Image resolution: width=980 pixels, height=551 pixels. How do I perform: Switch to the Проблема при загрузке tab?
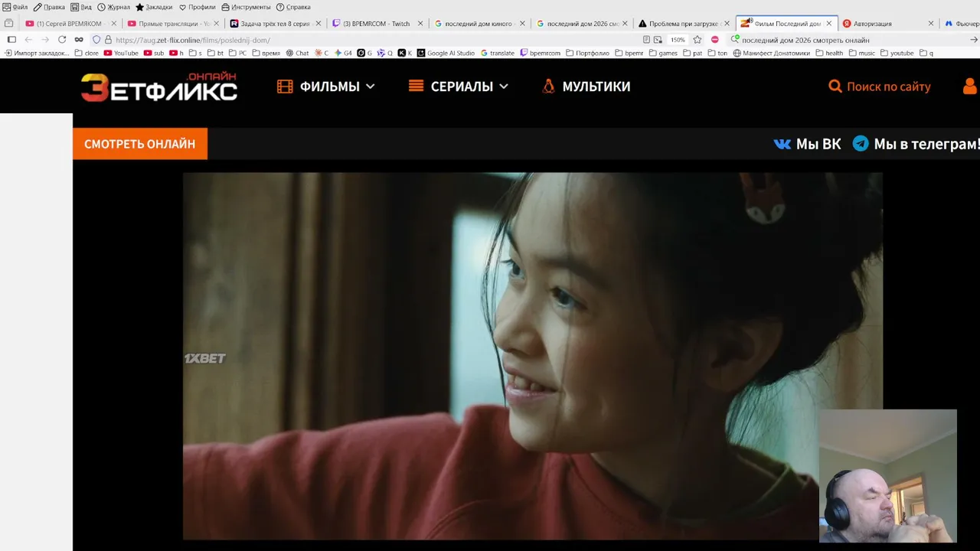[x=684, y=24]
